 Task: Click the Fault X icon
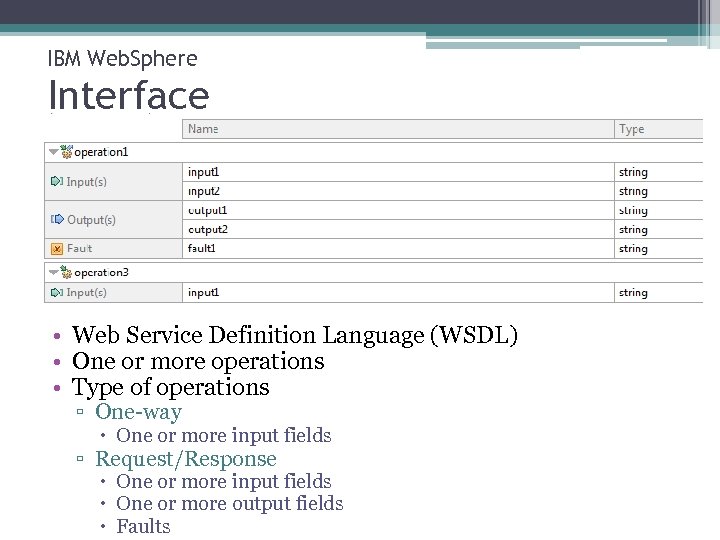(x=56, y=248)
